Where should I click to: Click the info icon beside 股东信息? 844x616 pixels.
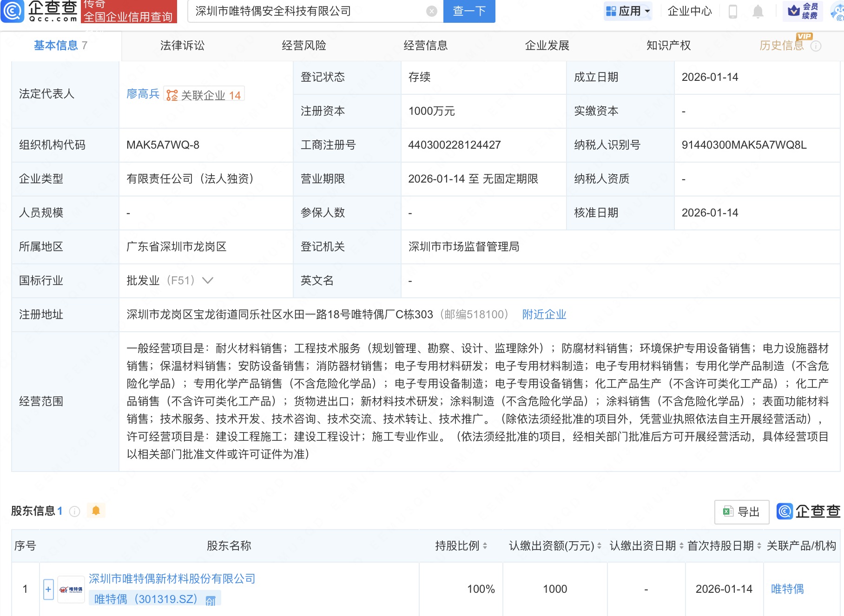pos(74,511)
